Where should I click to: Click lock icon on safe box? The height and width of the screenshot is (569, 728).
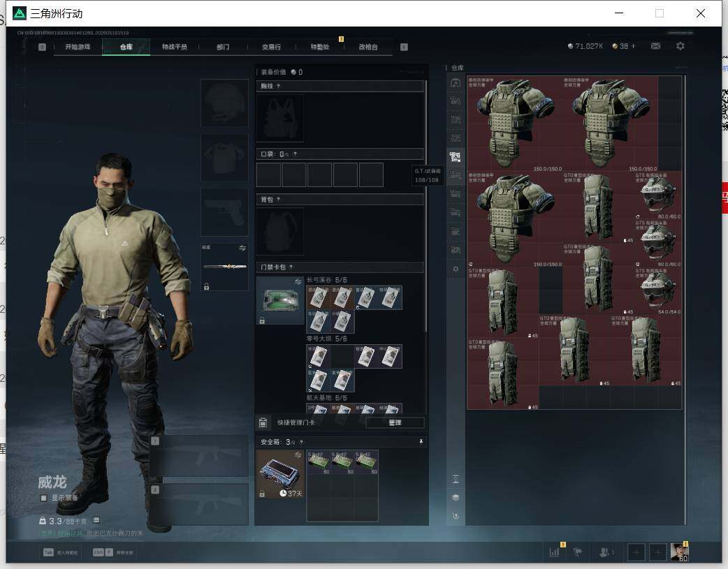coord(262,494)
